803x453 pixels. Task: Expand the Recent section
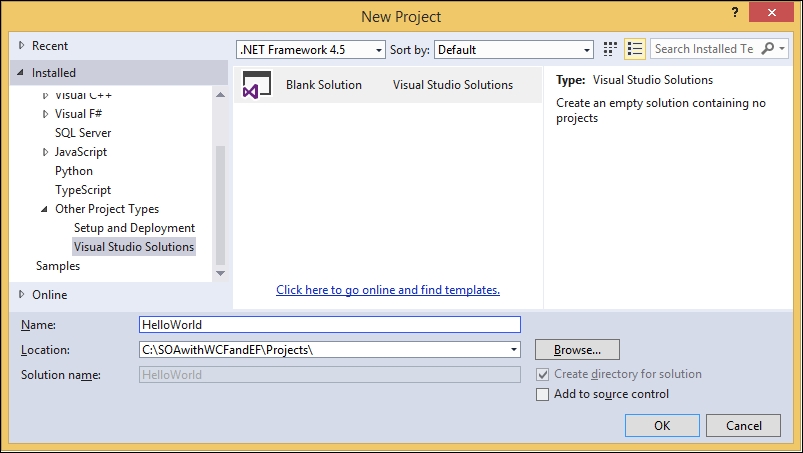coord(22,45)
